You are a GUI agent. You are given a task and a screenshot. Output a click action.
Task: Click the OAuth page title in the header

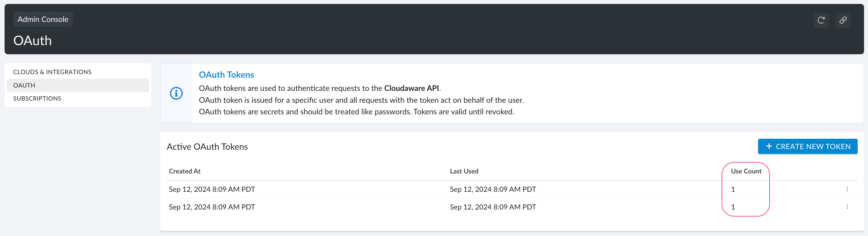pyautogui.click(x=32, y=40)
